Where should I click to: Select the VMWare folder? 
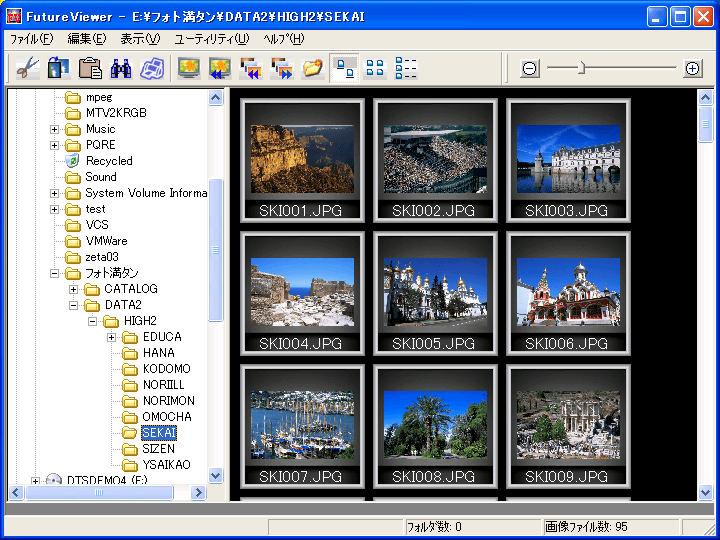[106, 241]
